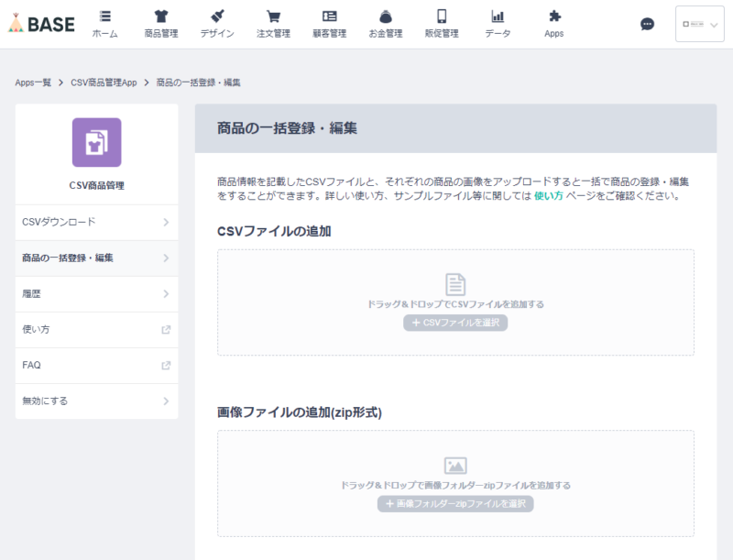
Task: Click the ドラッグ&ドロップでCSVファイルを追加する text
Action: [x=455, y=304]
